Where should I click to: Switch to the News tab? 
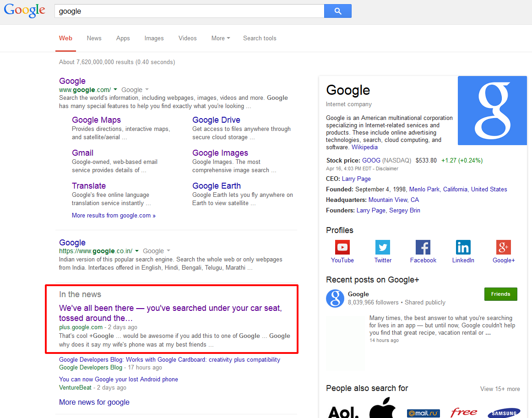(94, 38)
